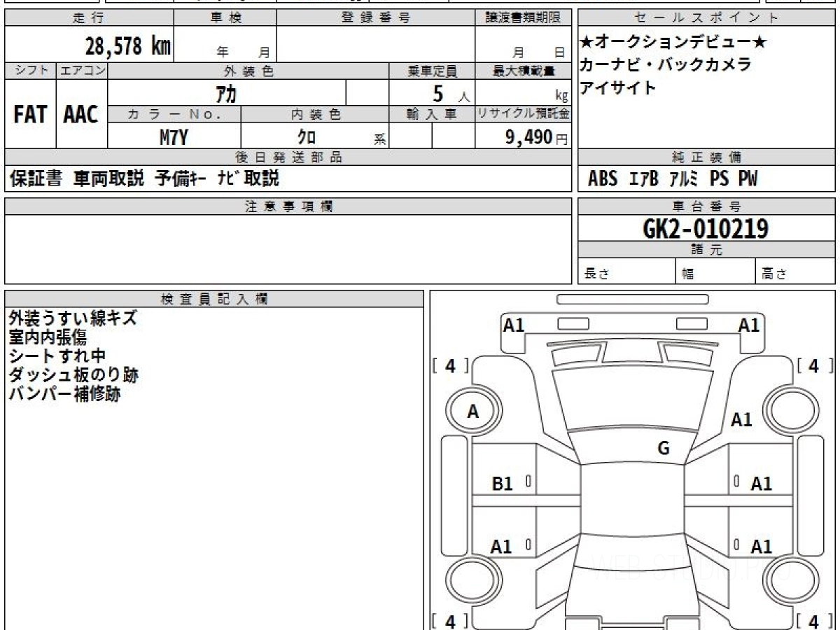Click the PW equipment entry
840x630 pixels.
pos(748,179)
